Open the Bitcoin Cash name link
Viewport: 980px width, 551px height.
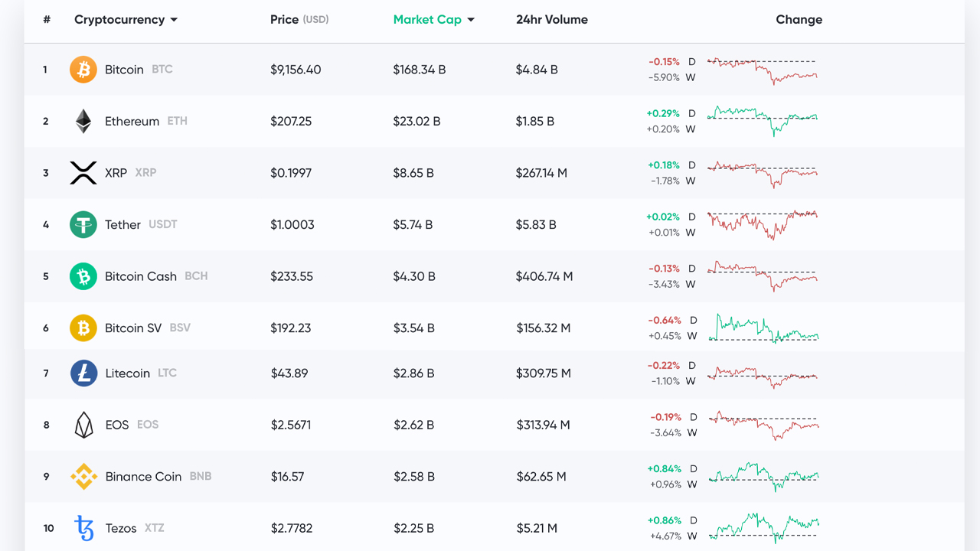pyautogui.click(x=141, y=275)
